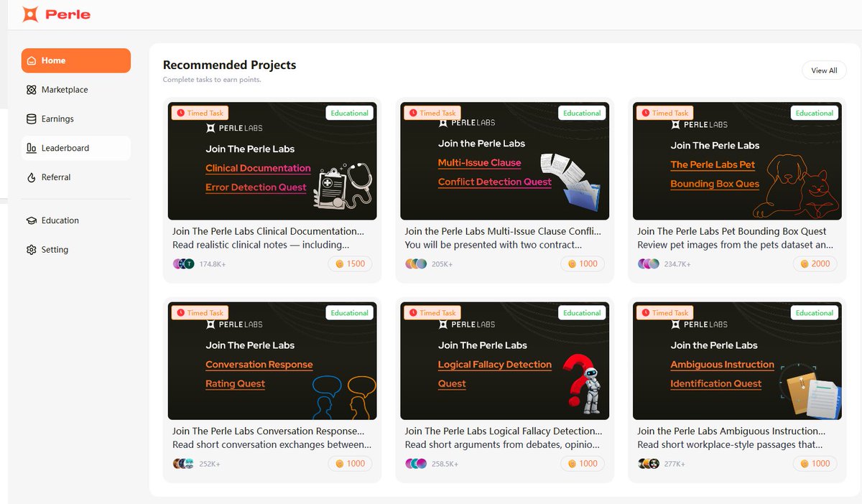Click Timed Task badge on Clinical Documentation card
Screen dimensions: 862x504
coord(200,113)
